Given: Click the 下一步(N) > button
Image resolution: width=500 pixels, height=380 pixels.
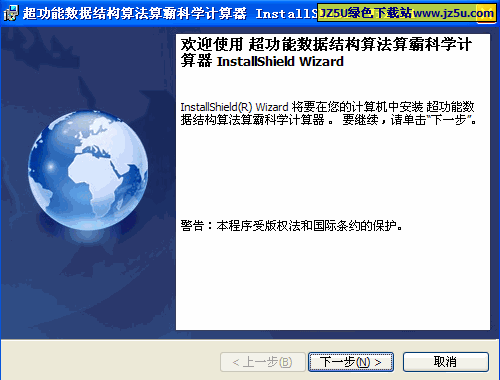Looking at the screenshot, I should 351,362.
